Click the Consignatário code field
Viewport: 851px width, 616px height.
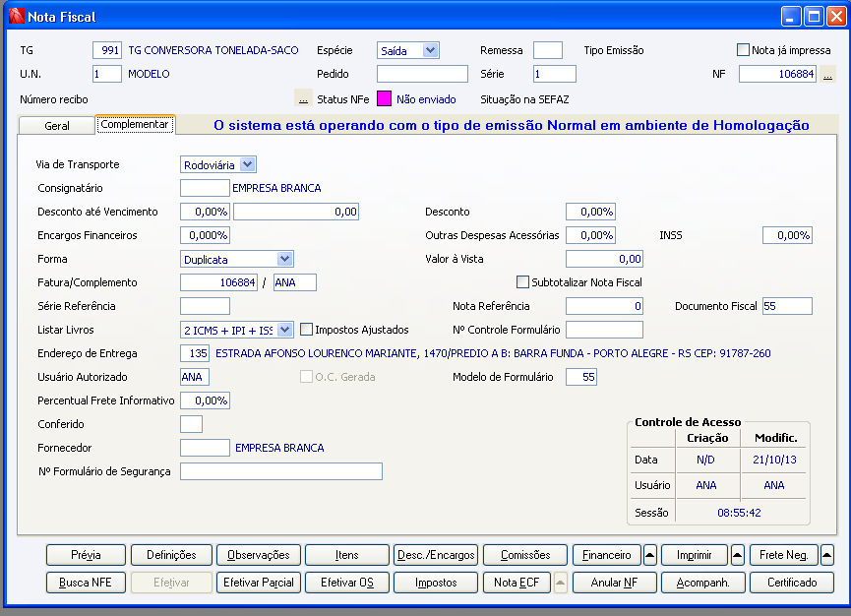205,188
